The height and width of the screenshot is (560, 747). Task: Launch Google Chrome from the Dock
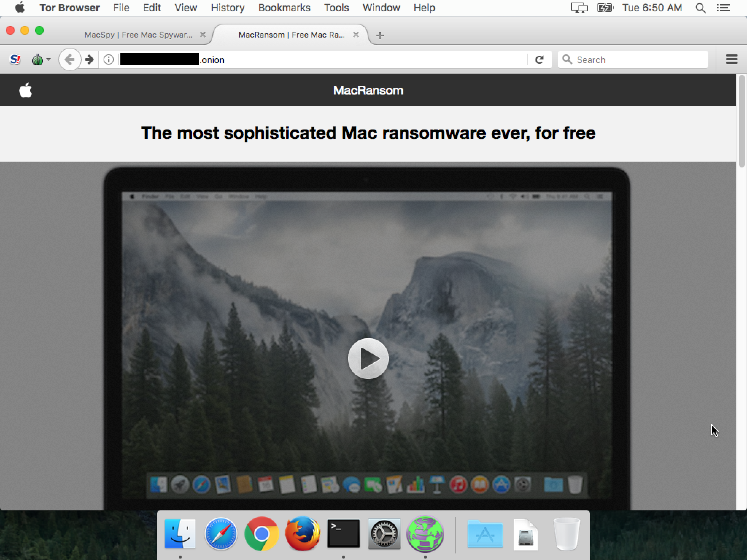tap(262, 534)
